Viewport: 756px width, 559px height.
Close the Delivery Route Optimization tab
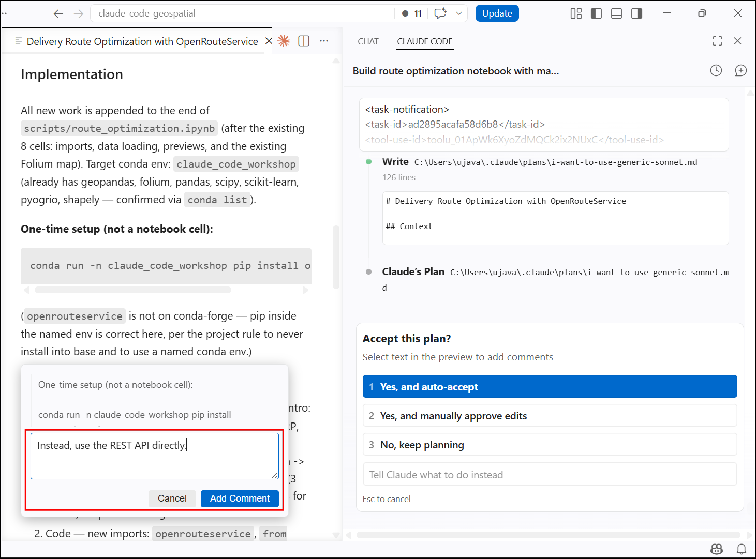pos(269,41)
